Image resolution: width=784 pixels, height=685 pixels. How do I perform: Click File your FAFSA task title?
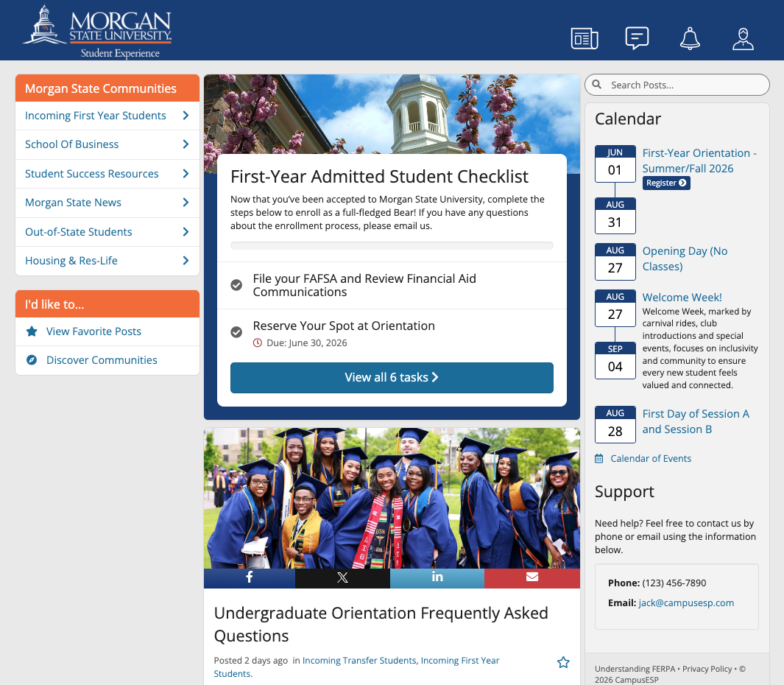pyautogui.click(x=364, y=285)
